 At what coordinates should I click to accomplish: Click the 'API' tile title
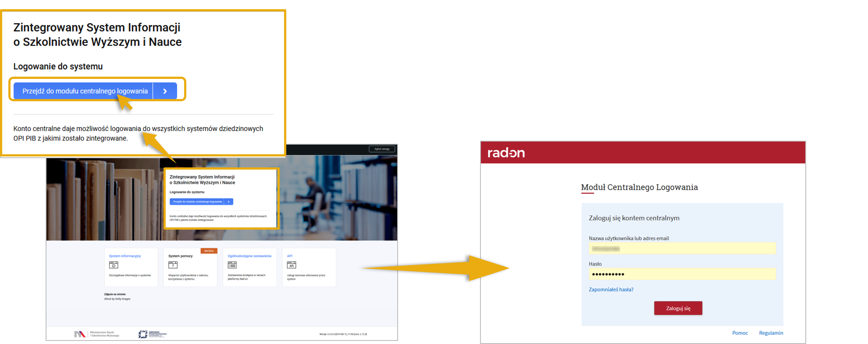[290, 256]
